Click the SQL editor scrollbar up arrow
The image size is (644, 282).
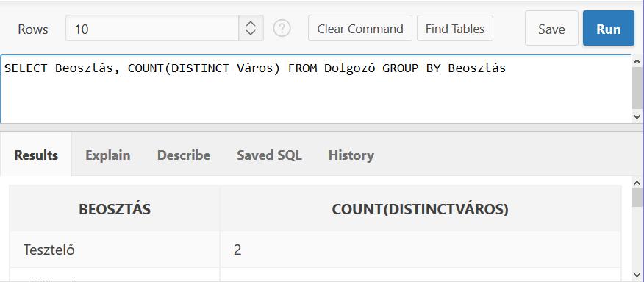637,61
